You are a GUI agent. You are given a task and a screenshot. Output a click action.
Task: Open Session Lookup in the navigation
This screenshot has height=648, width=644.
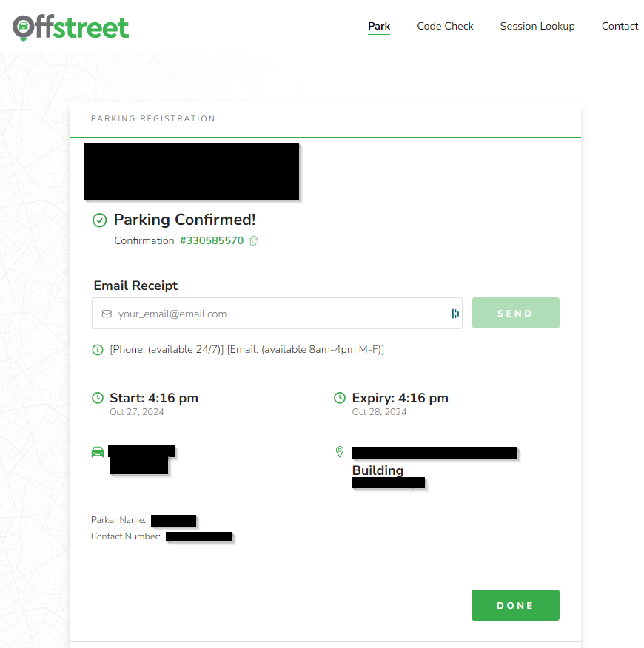coord(537,26)
